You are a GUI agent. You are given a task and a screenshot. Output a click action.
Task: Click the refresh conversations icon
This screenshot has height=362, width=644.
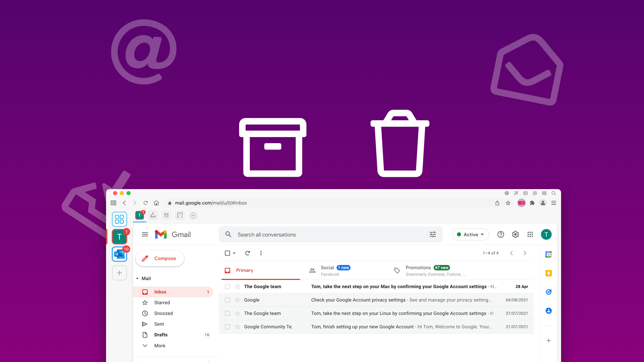pos(248,253)
